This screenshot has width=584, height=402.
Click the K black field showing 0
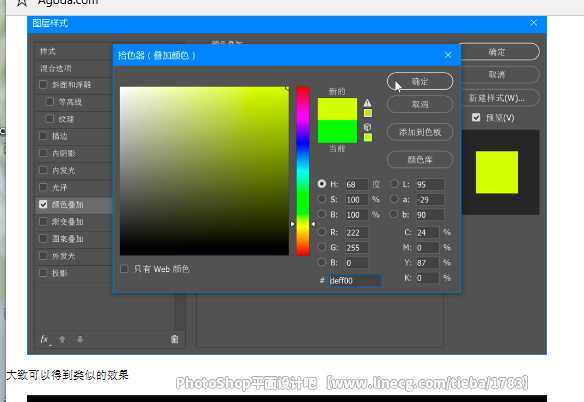point(428,278)
